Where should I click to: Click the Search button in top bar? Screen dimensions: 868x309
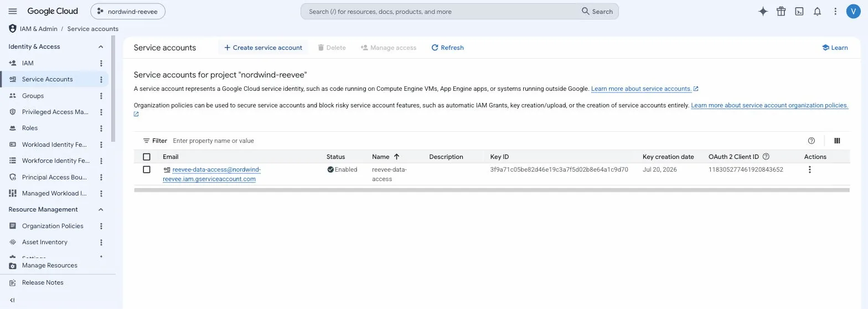point(597,11)
